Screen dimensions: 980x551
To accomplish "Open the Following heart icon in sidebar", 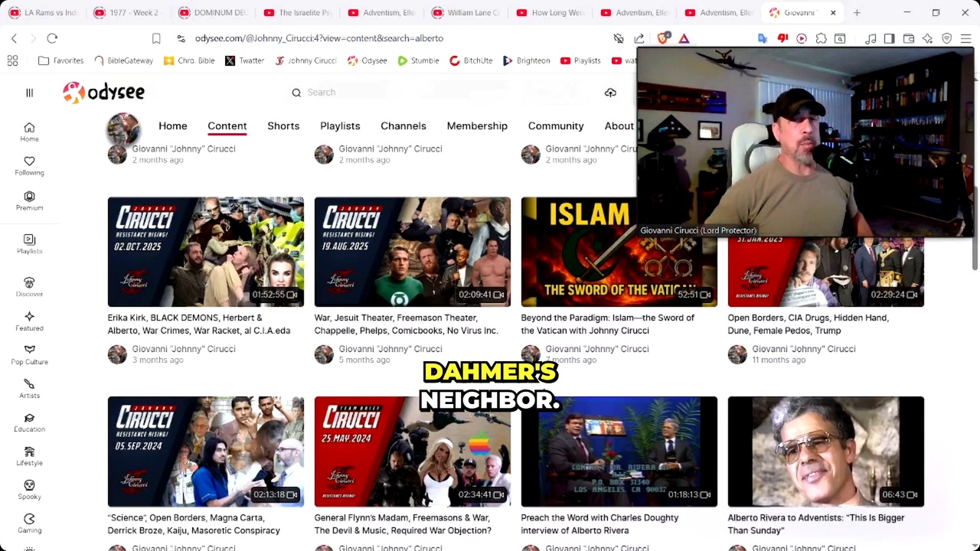I will coord(29,165).
